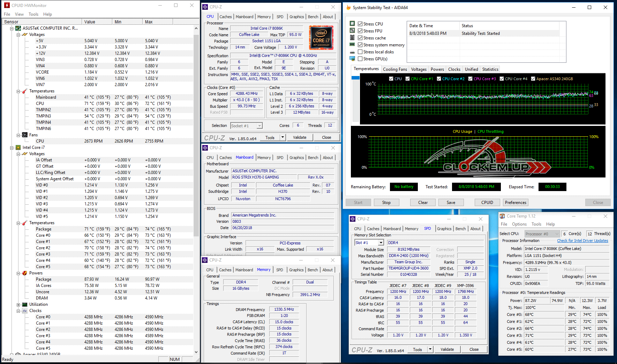Click the Fans category fan icon in HWMonitor

click(25, 135)
